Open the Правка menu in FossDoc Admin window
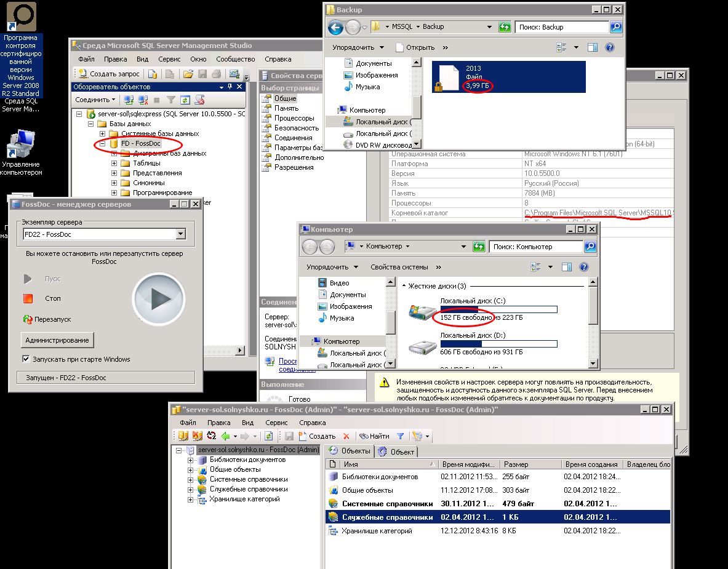The image size is (728, 569). coord(218,423)
